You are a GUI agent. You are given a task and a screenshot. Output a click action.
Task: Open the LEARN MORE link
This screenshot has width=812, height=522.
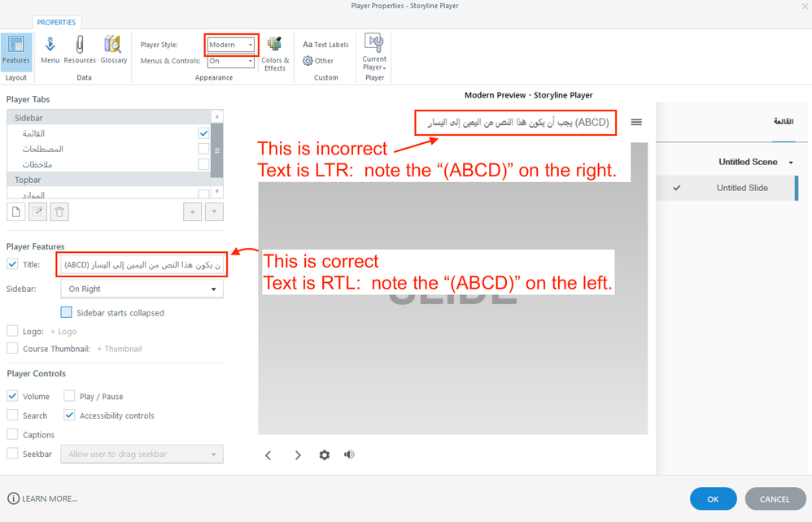50,498
